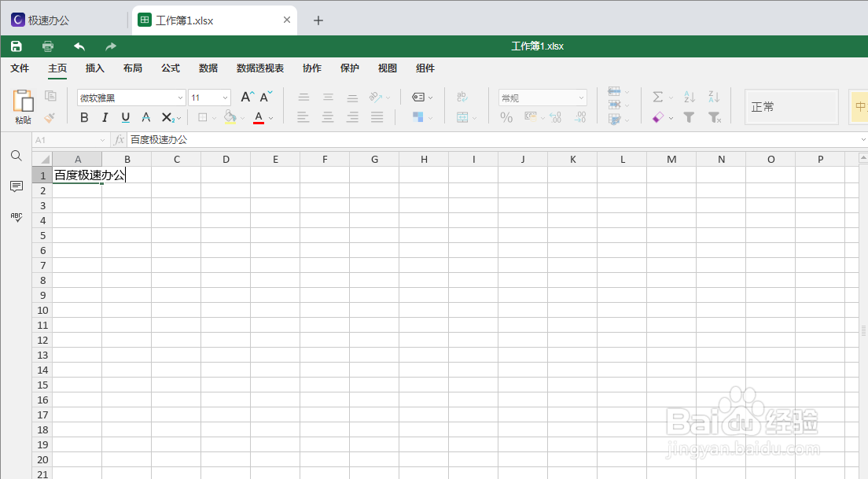Click the Clear Filter icon

tap(713, 117)
